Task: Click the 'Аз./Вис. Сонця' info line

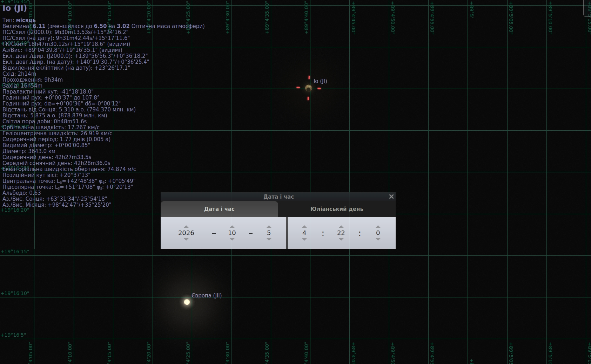Action: pos(55,199)
